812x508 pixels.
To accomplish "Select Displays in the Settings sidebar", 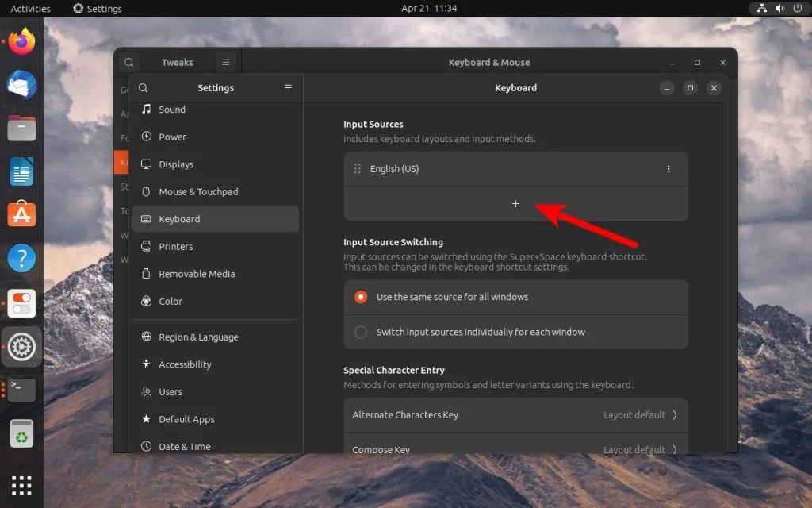I will pyautogui.click(x=176, y=164).
